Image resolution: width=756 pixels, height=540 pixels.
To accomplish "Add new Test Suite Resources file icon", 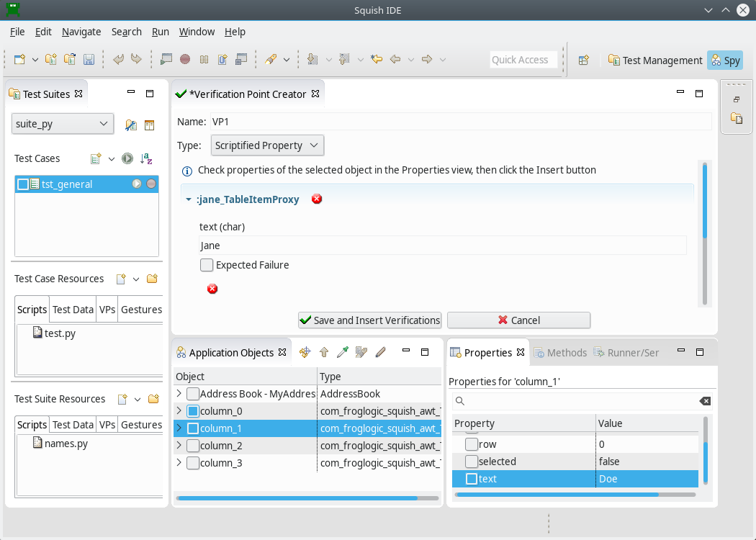I will click(x=122, y=399).
